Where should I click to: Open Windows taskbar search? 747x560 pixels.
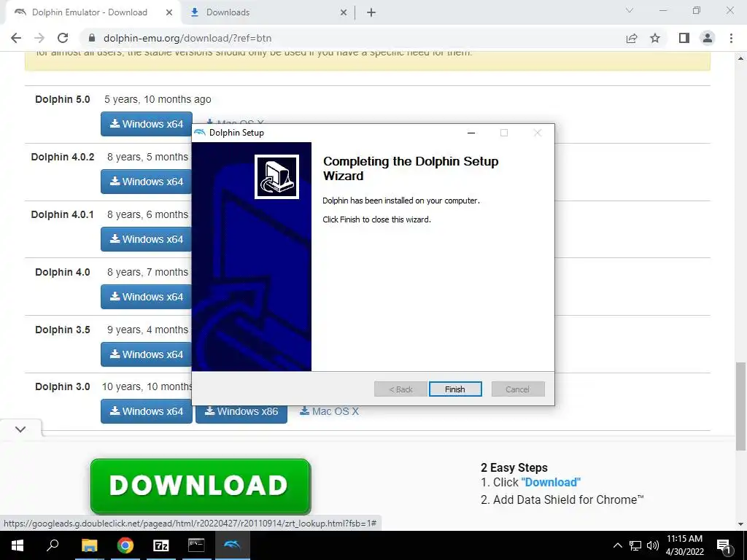point(53,545)
